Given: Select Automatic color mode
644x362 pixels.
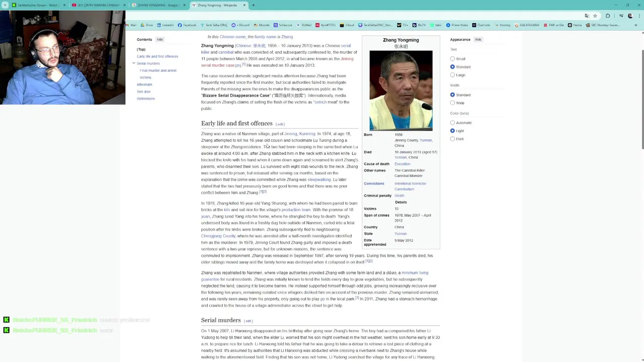Looking at the screenshot, I should (x=452, y=123).
